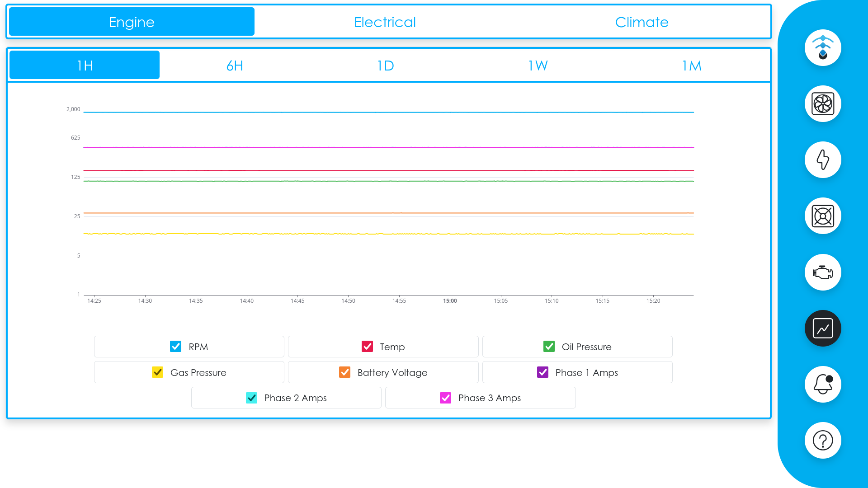Image resolution: width=868 pixels, height=488 pixels.
Task: Open the Climate tab
Action: (642, 21)
